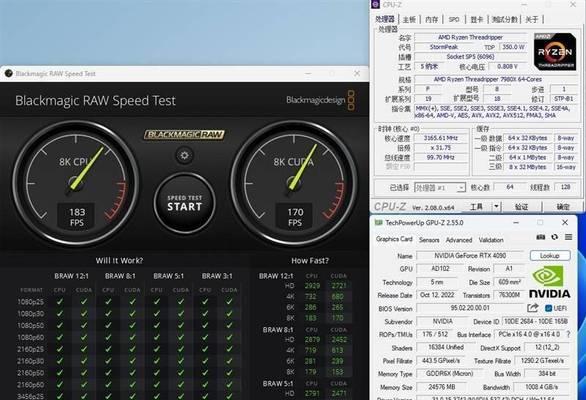The image size is (586, 400).
Task: Click the CPU-Z core speed value 3165.61 MHz
Action: coord(440,138)
